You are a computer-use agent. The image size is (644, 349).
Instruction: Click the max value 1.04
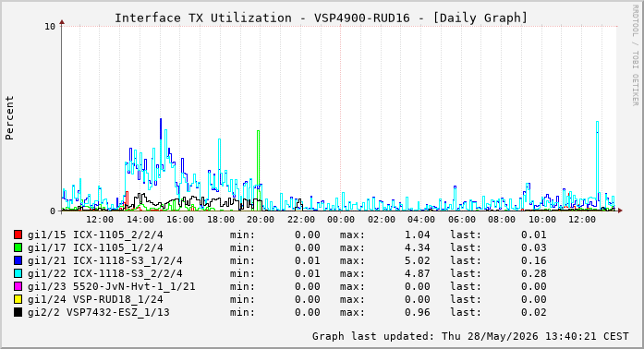(418, 235)
